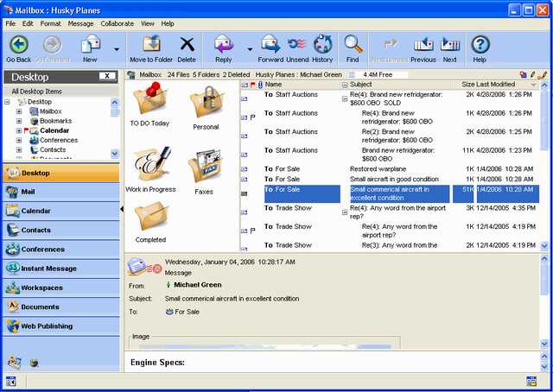Open the Web Publishing section
The height and width of the screenshot is (392, 553).
pos(47,326)
